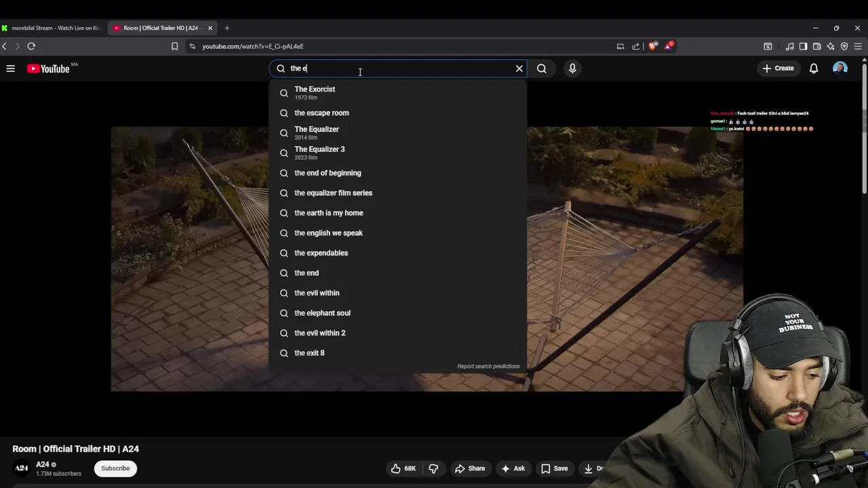Open a new browser tab

click(227, 28)
